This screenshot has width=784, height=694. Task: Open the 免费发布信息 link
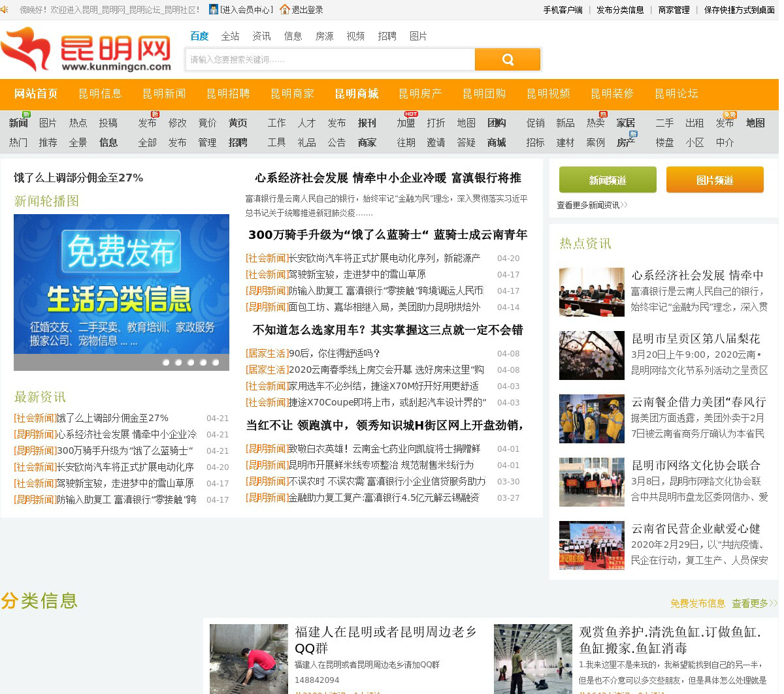tap(697, 603)
